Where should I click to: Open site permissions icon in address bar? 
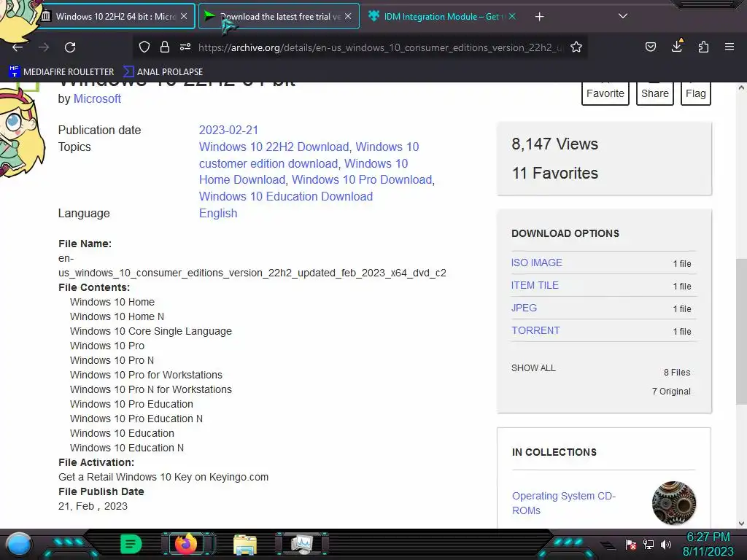point(185,47)
